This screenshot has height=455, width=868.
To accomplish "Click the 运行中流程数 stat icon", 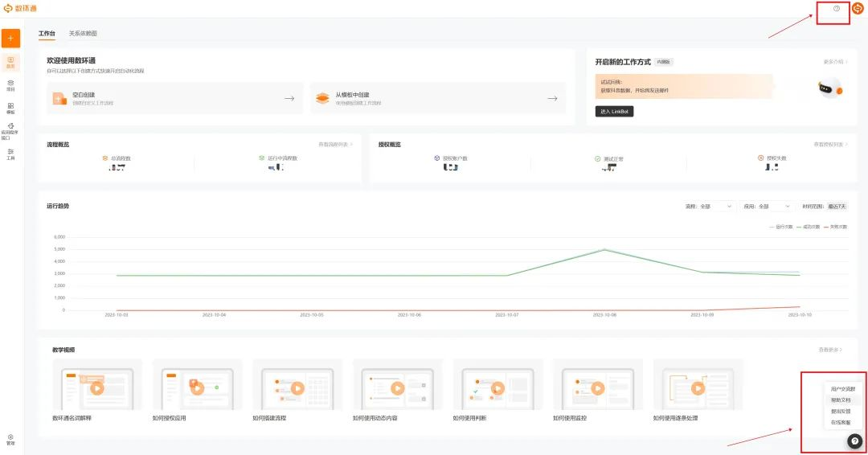I will (x=262, y=158).
